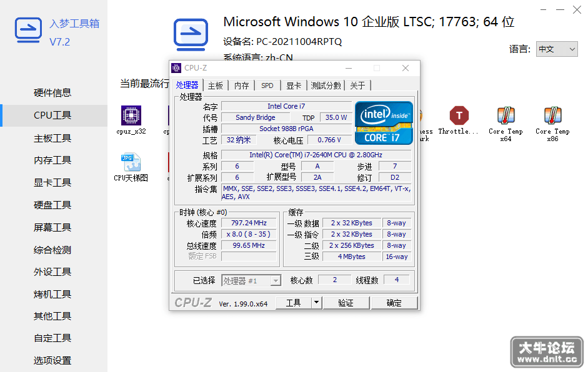This screenshot has height=372, width=588.
Task: Open 综合检测 in the sidebar
Action: pos(52,250)
